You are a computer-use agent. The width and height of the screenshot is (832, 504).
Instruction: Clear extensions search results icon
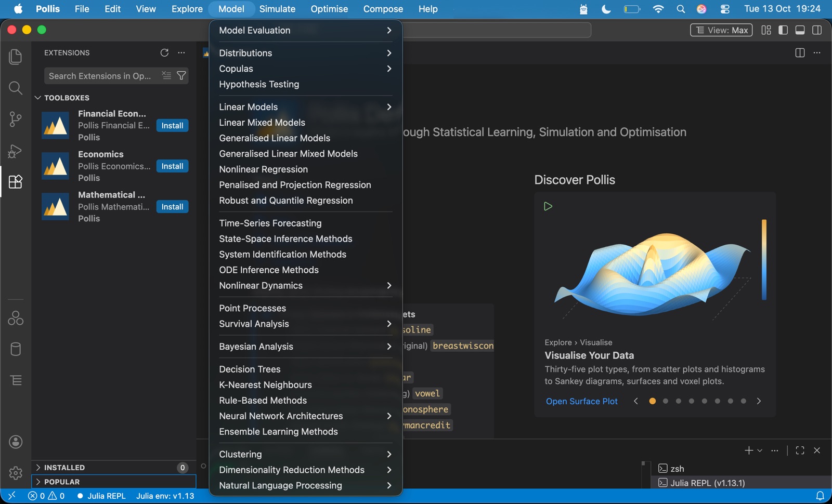(166, 76)
